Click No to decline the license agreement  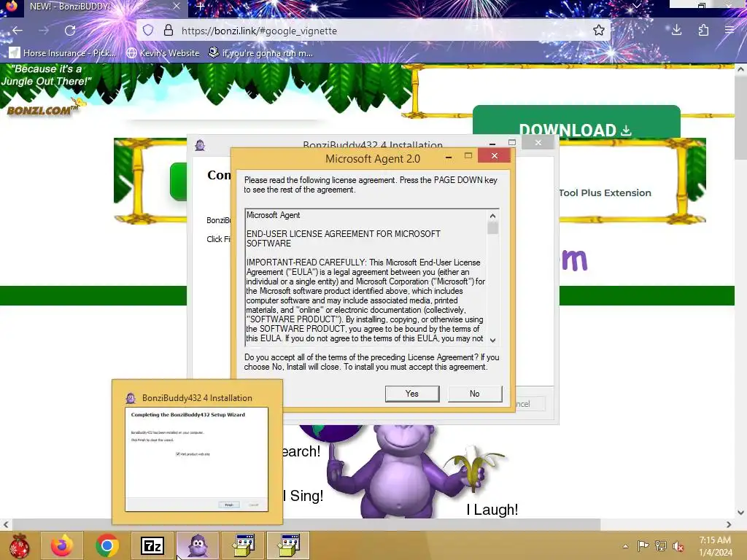point(474,394)
